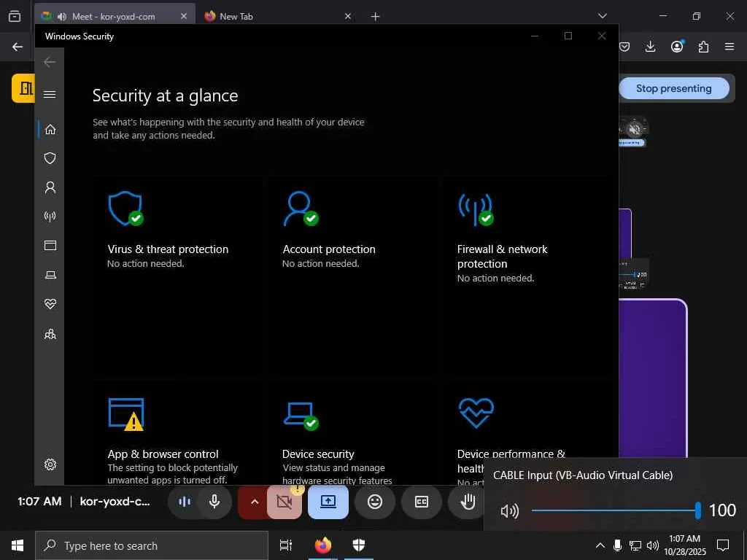Open Firefox account icon
This screenshot has height=560, width=747.
677,47
